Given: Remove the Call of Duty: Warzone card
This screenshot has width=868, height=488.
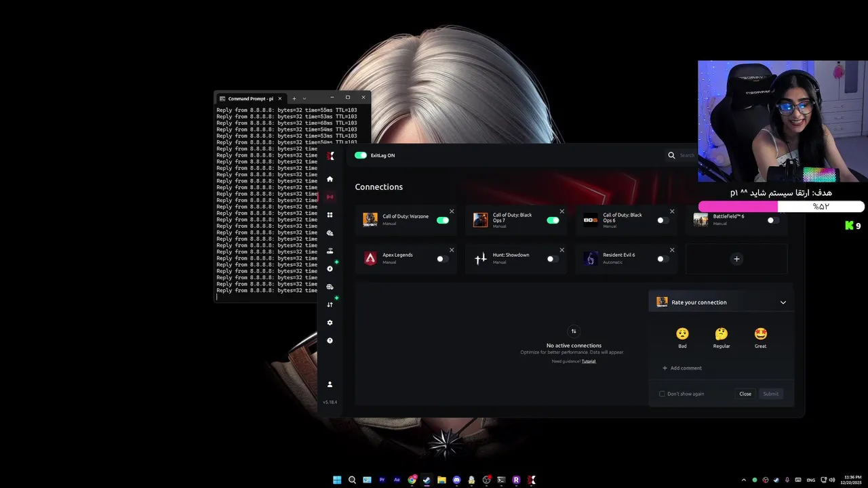Looking at the screenshot, I should [x=452, y=211].
